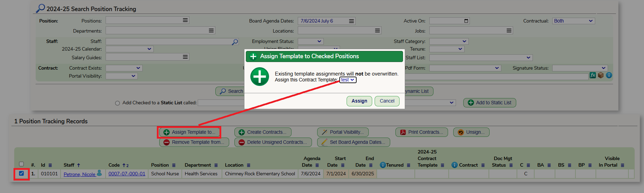644x193 pixels.
Task: Click the green fx formula icon
Action: [593, 75]
